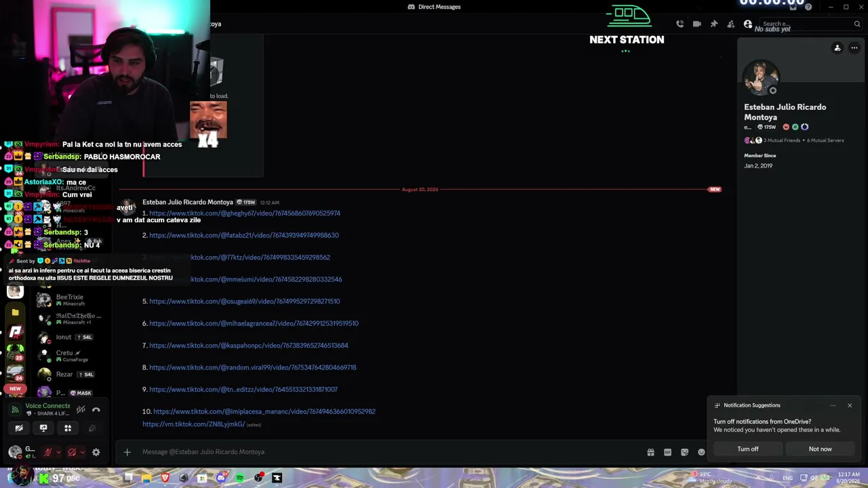Click Turn off in OneDrive notification

pyautogui.click(x=748, y=449)
